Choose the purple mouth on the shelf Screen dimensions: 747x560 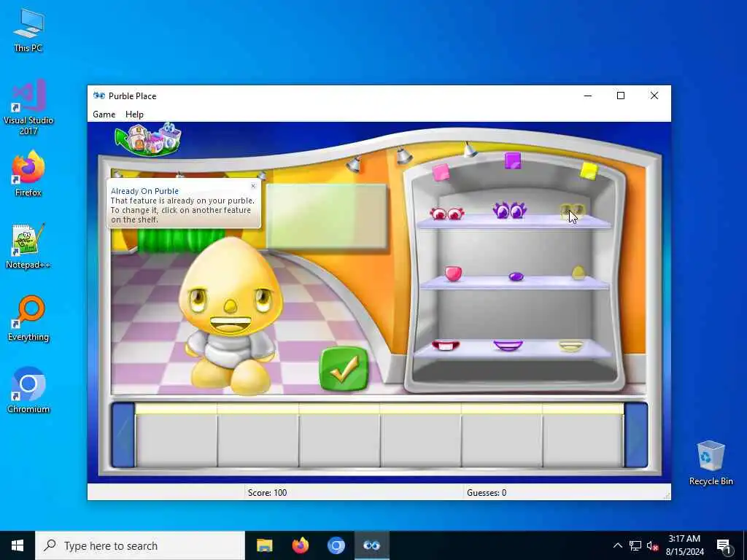pos(508,345)
